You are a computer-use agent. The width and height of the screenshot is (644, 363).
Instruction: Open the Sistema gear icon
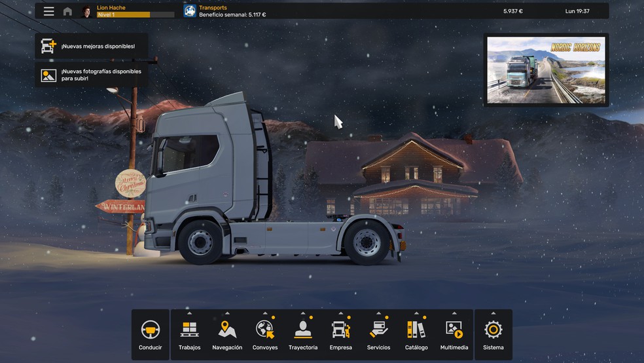coord(493,329)
